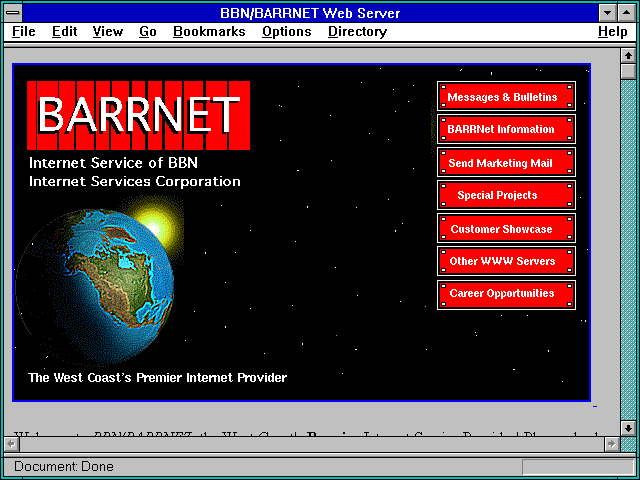Click horizontal scrollbar right arrow

click(x=611, y=444)
